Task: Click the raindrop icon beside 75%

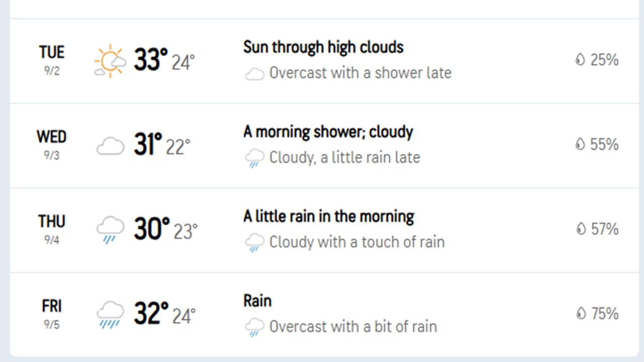Action: point(581,313)
